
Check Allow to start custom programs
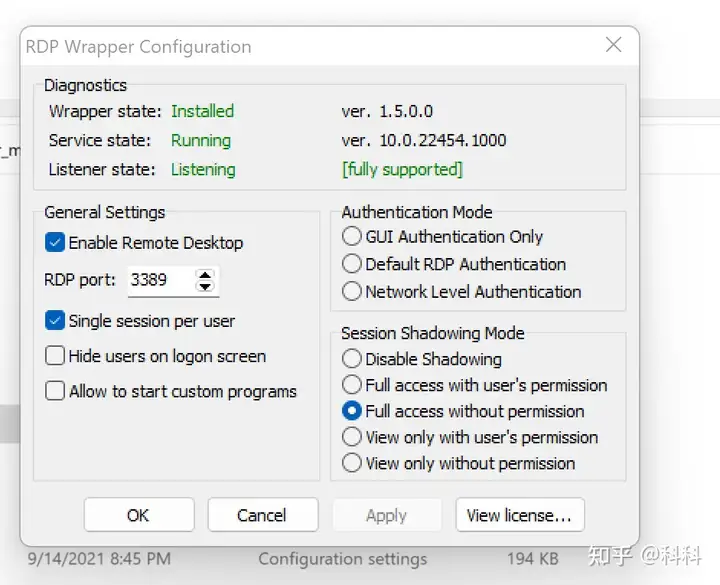(55, 391)
